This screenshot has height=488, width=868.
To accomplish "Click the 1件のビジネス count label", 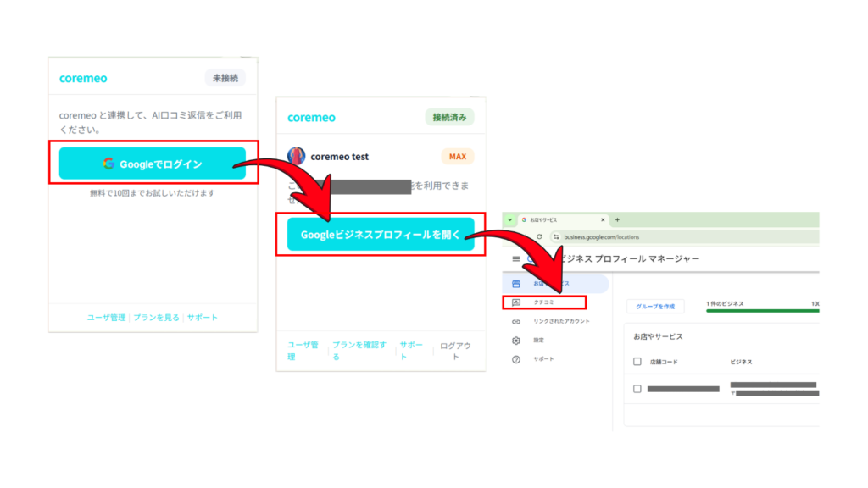I will 726,304.
